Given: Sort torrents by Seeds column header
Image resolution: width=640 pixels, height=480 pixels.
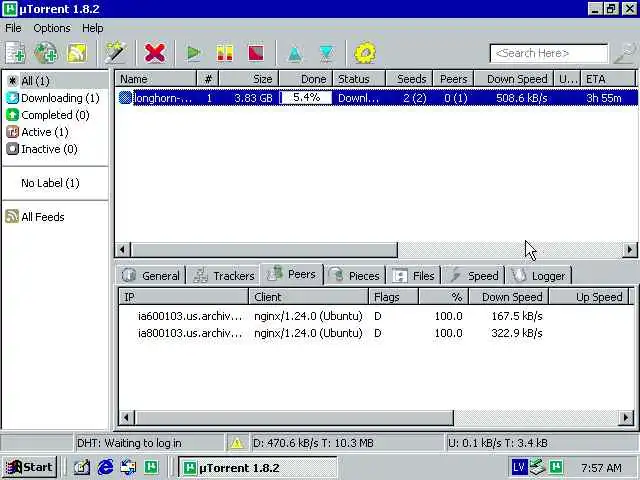Looking at the screenshot, I should (x=409, y=79).
